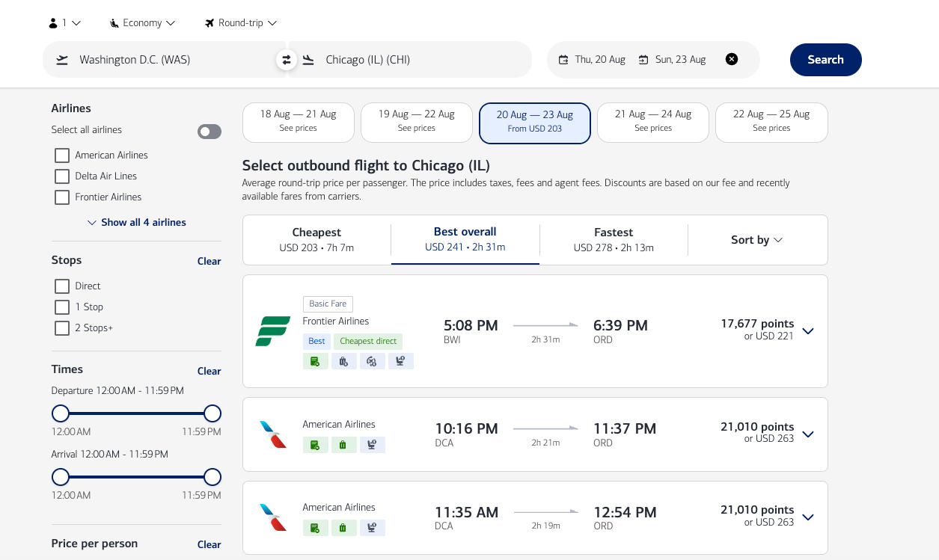Click the Cheapest direct badge
This screenshot has width=939, height=560.
[x=368, y=341]
